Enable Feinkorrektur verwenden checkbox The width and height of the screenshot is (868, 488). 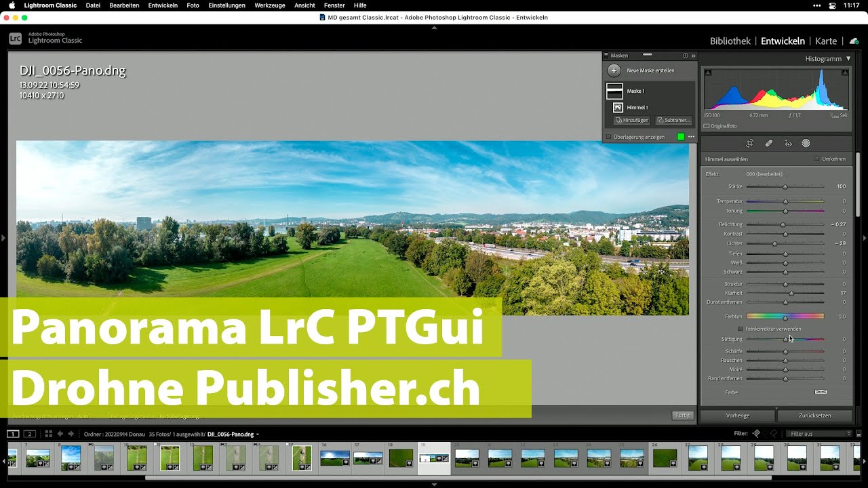click(x=740, y=329)
